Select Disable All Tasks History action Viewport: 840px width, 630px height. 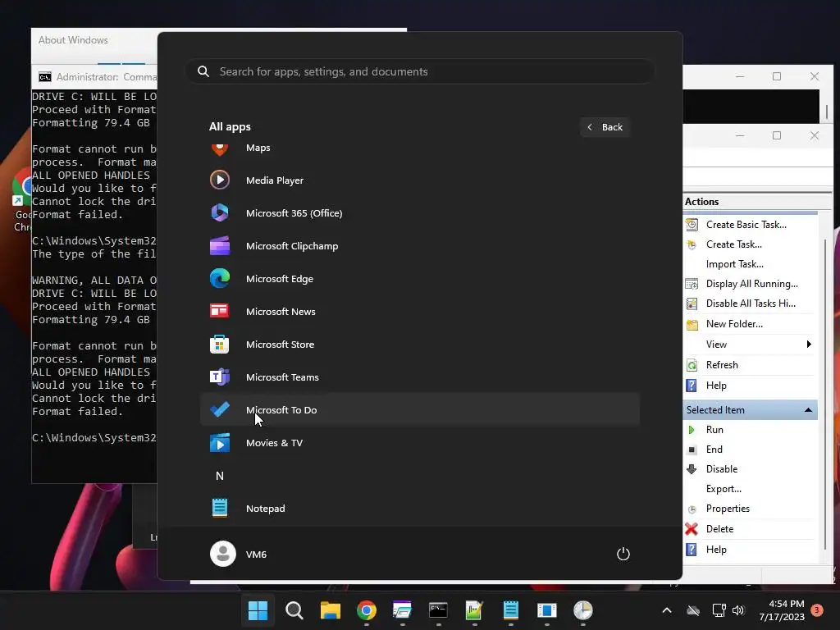(x=751, y=304)
